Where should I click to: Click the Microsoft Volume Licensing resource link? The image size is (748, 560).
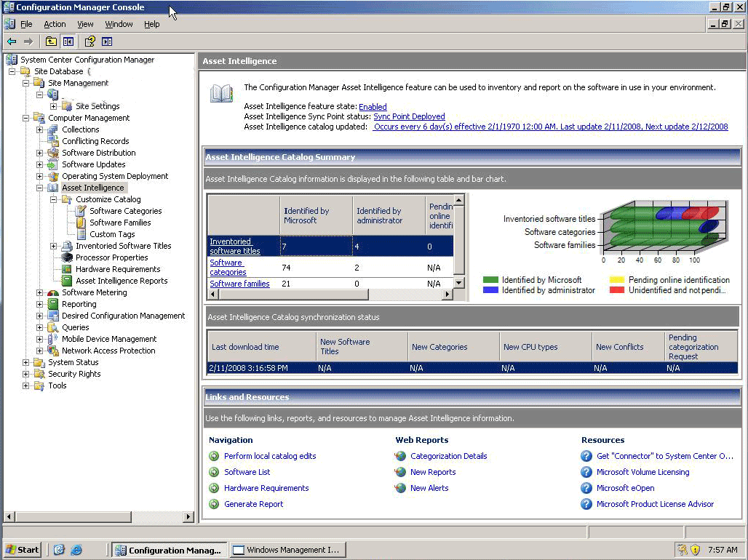click(x=642, y=472)
